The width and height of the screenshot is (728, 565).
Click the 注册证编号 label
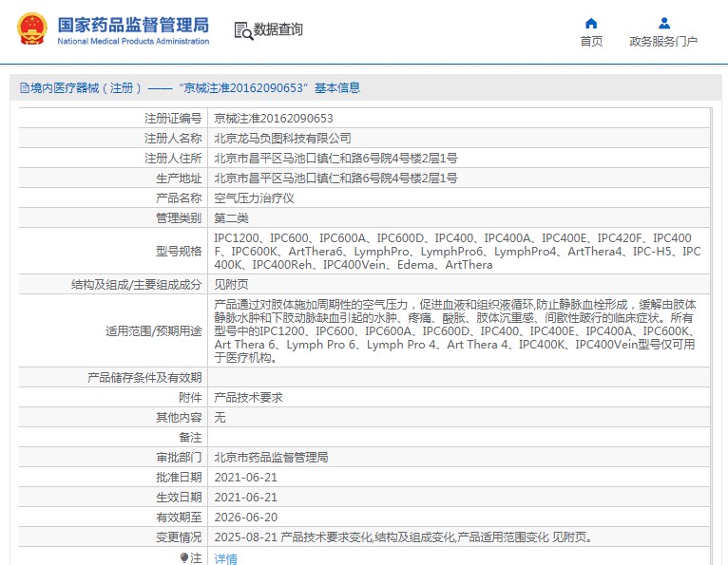[x=173, y=119]
